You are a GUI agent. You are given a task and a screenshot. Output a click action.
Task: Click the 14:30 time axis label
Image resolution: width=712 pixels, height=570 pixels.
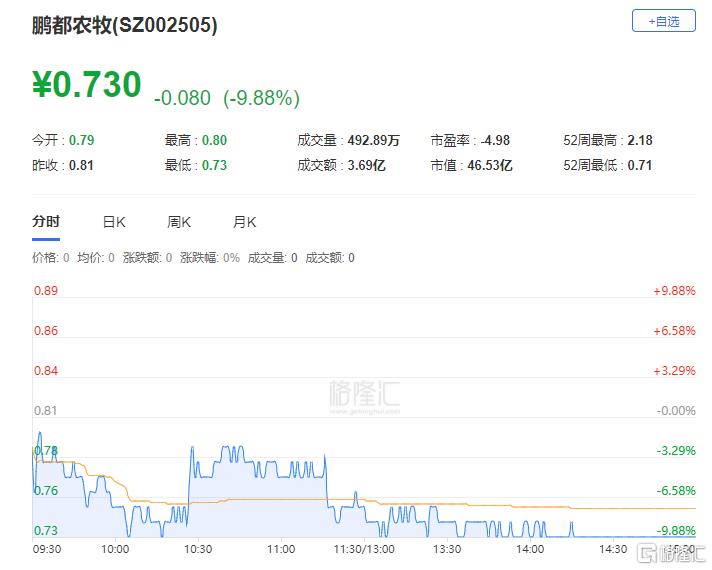coord(613,549)
